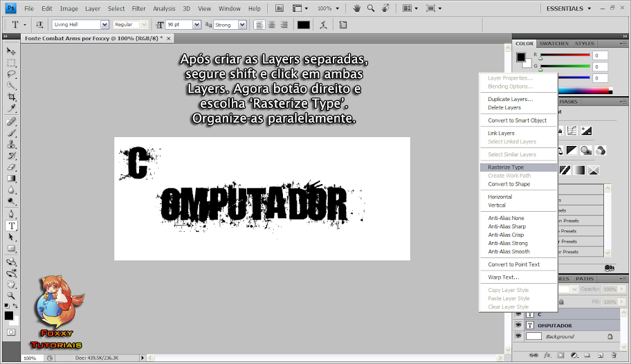
Task: Hide the OMPUTADOR layer
Action: pyautogui.click(x=518, y=325)
